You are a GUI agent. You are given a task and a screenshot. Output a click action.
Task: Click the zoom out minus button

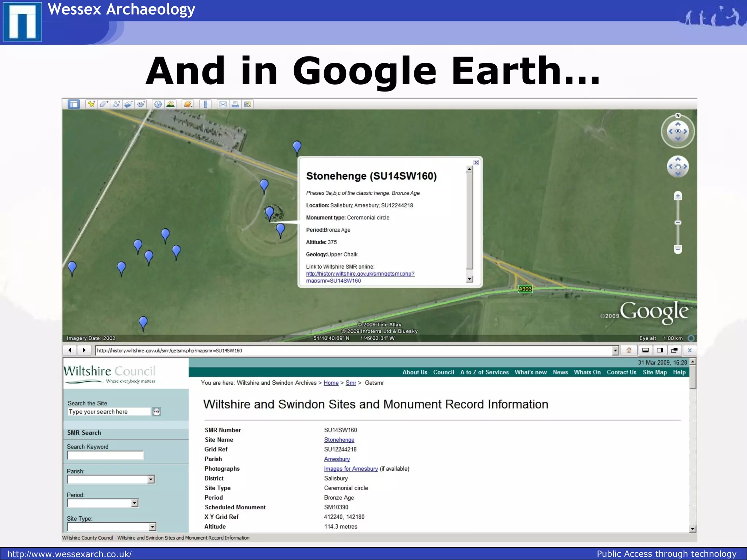[678, 249]
